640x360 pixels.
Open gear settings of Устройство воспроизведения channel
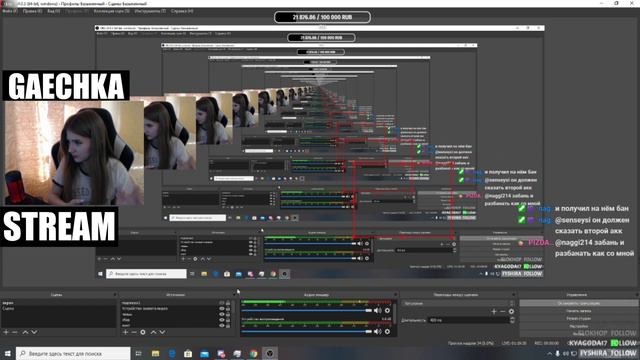(x=387, y=331)
